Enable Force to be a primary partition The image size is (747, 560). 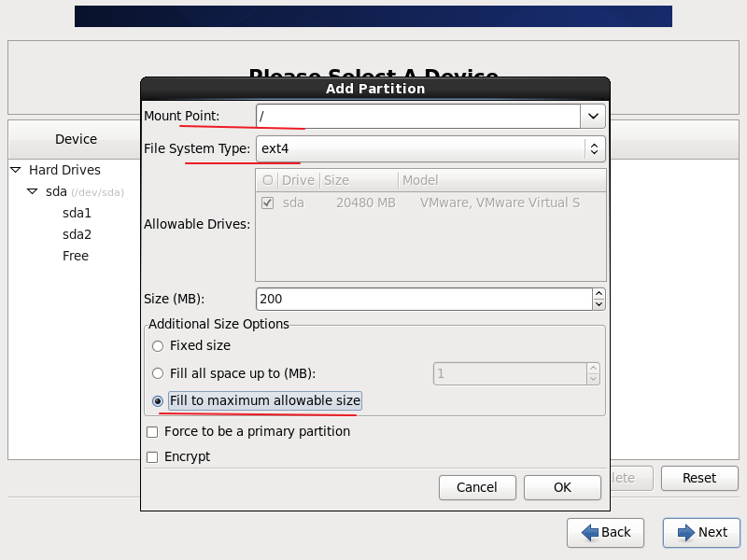(x=152, y=432)
